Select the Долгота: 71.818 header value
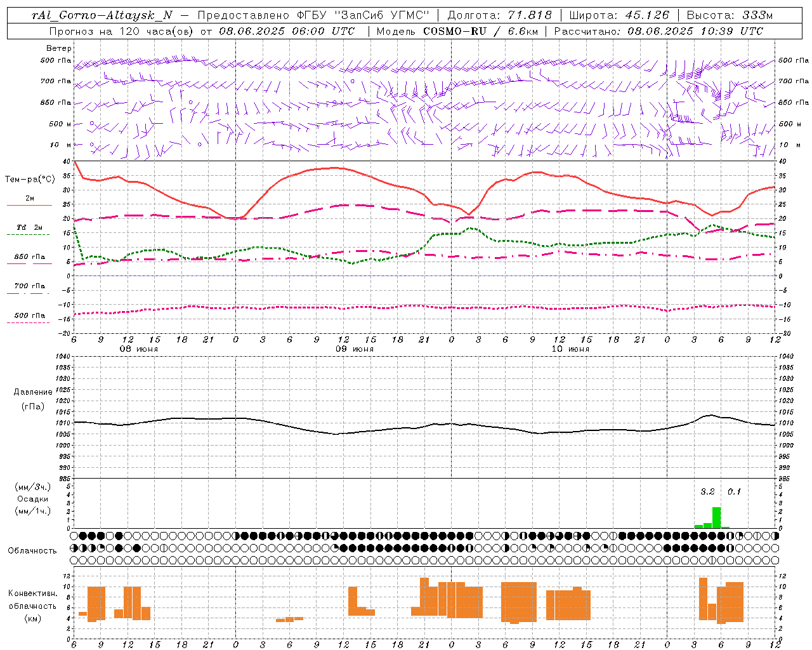The height and width of the screenshot is (650, 812). point(500,15)
